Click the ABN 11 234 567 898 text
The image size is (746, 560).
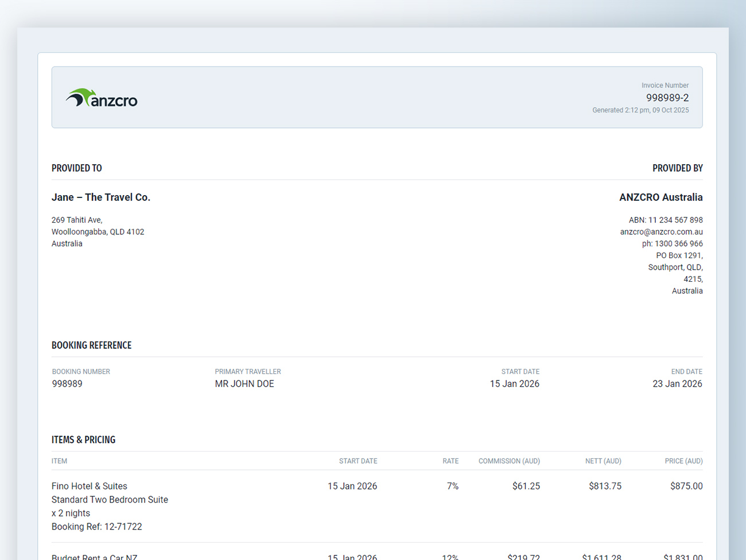point(666,220)
